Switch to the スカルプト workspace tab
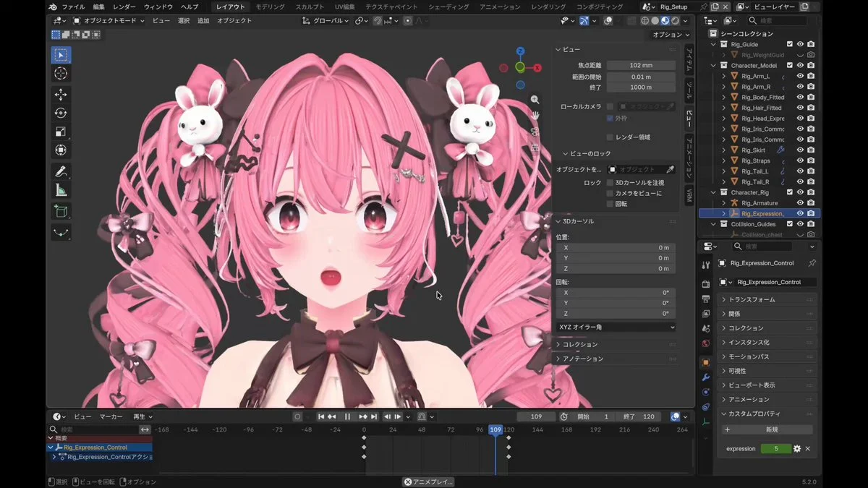This screenshot has height=488, width=868. click(310, 7)
